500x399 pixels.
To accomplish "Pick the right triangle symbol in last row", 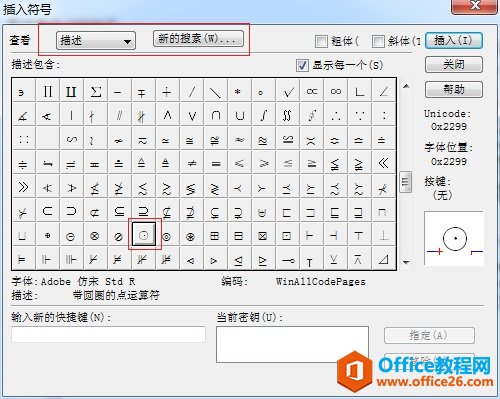I will 384,259.
